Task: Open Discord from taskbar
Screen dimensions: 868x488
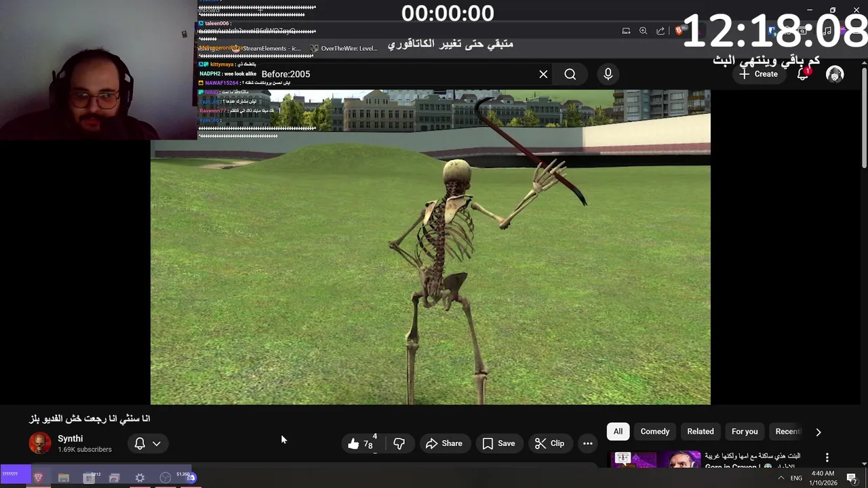Action: (191, 478)
